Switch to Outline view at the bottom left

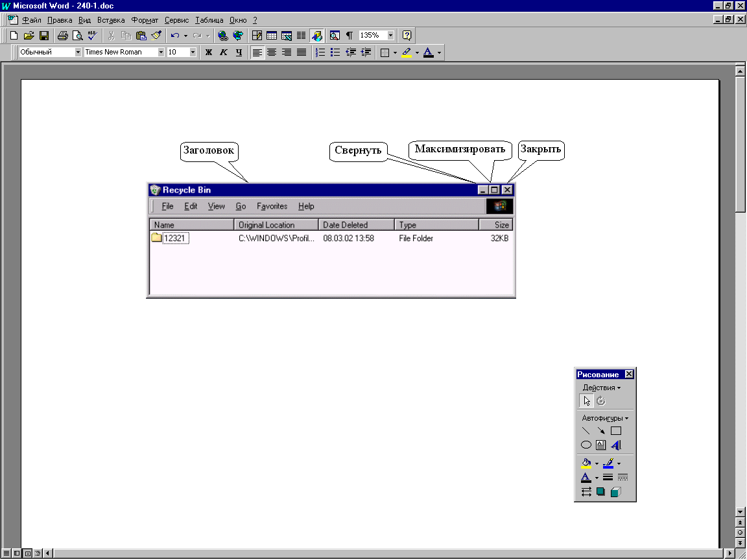click(x=38, y=554)
